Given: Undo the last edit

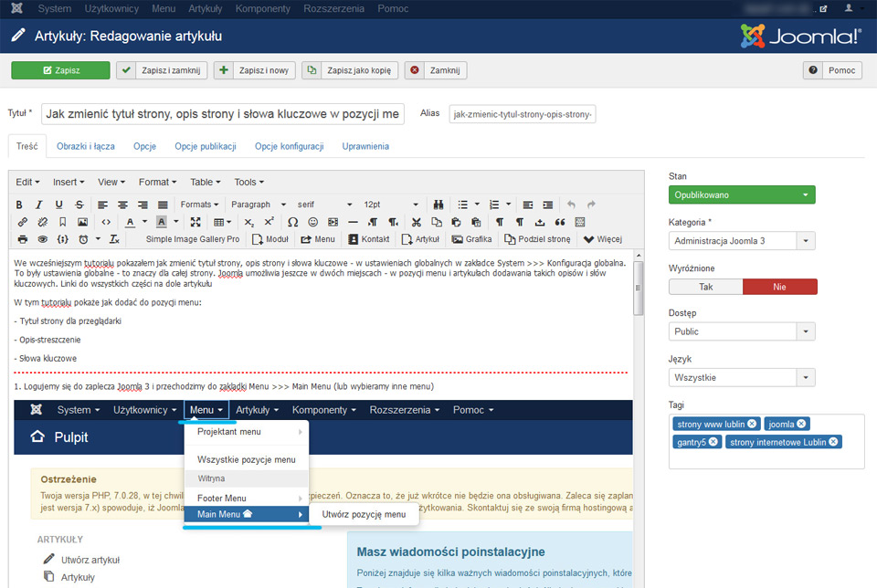Looking at the screenshot, I should [571, 205].
